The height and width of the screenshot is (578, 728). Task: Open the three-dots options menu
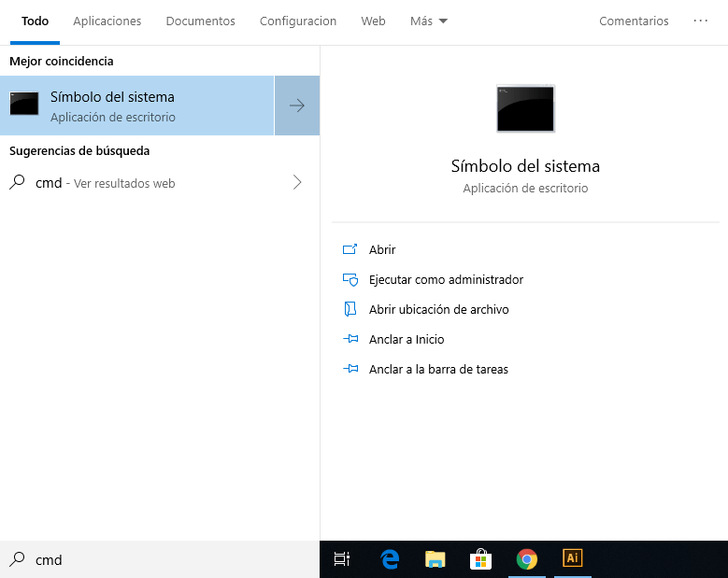point(700,21)
